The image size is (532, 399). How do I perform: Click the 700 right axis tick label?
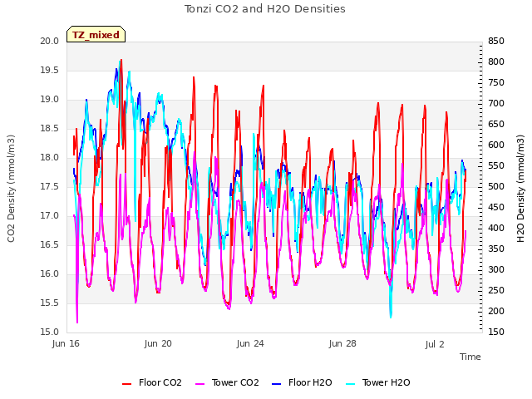(496, 103)
